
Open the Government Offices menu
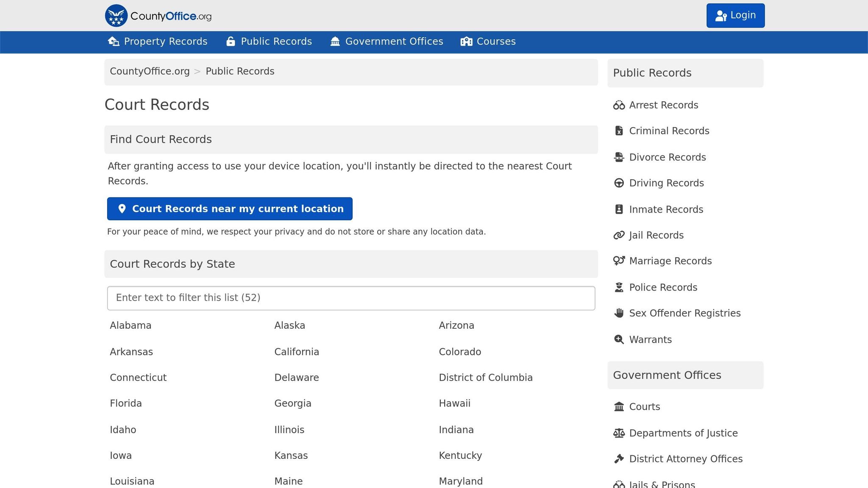click(387, 42)
